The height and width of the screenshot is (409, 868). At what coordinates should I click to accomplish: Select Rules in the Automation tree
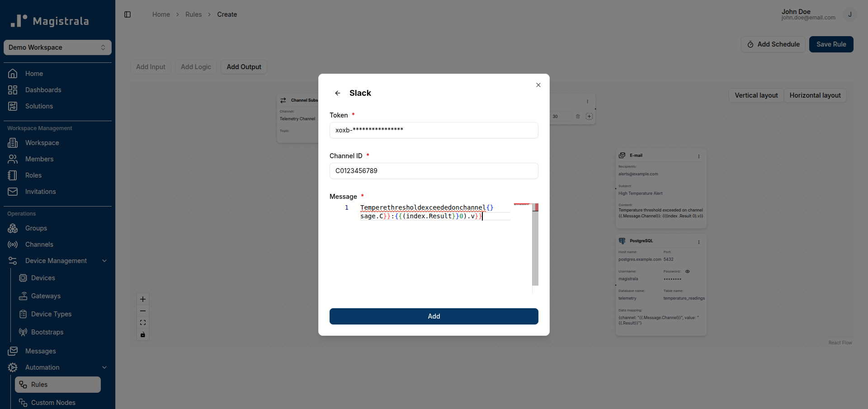click(58, 385)
